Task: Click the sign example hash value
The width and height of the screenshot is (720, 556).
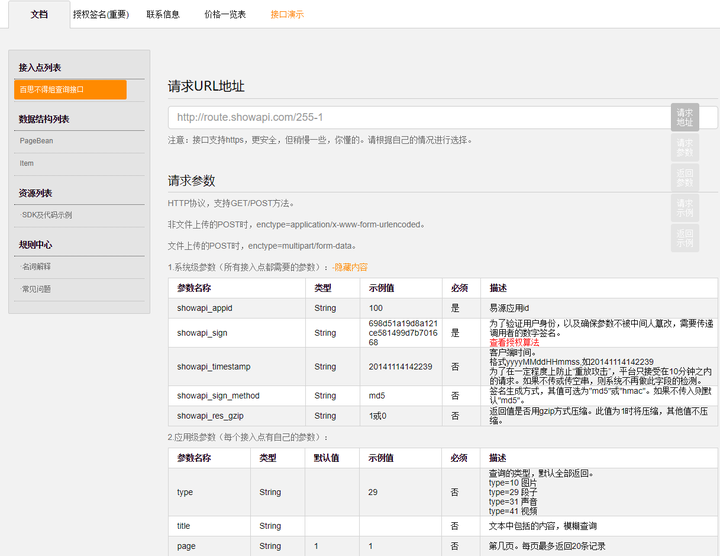Action: (x=403, y=333)
